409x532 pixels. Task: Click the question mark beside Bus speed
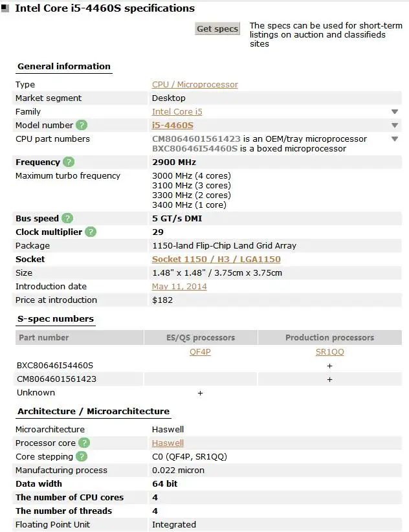coord(67,219)
